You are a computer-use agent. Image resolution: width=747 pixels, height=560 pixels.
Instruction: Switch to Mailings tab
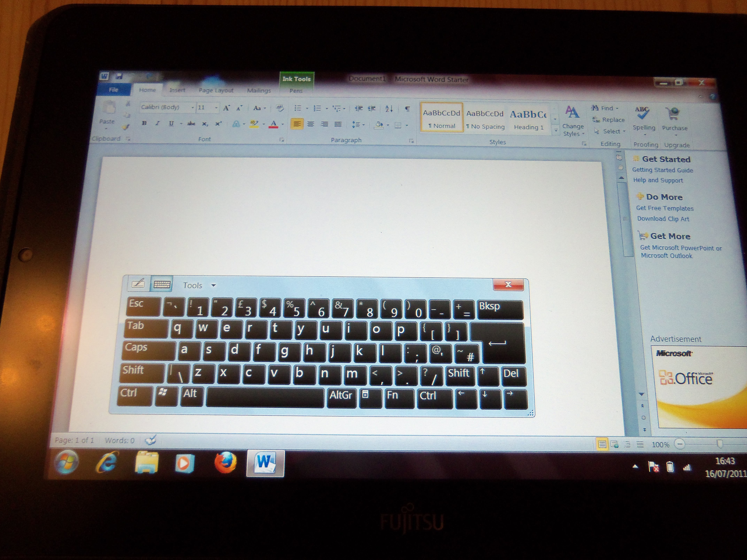(x=259, y=91)
